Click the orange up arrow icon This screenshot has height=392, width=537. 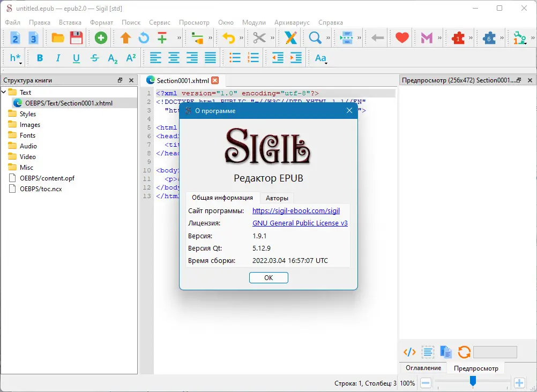pos(126,37)
